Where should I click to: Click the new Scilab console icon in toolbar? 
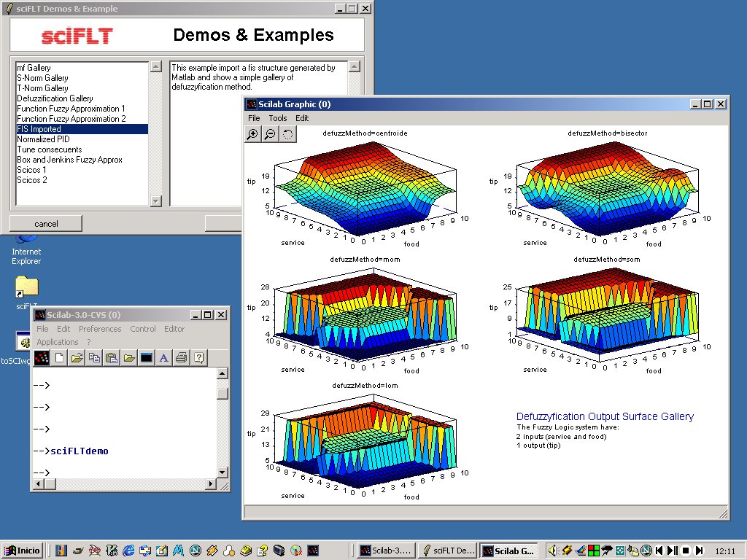point(42,357)
